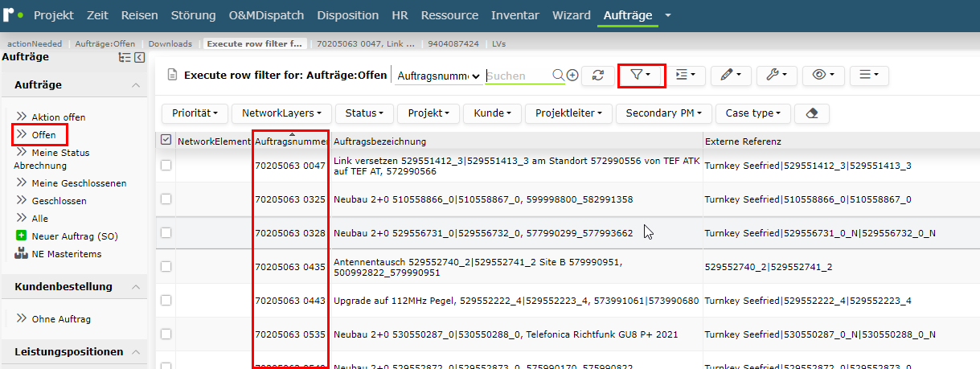Screen dimensions: 980x369
Task: Open Meine Status Abrechnung link
Action: [52, 159]
